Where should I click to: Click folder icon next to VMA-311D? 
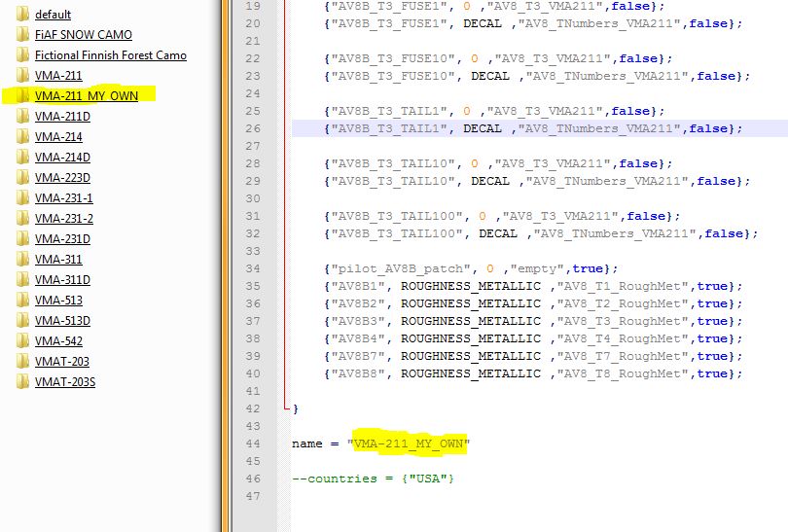[22, 279]
